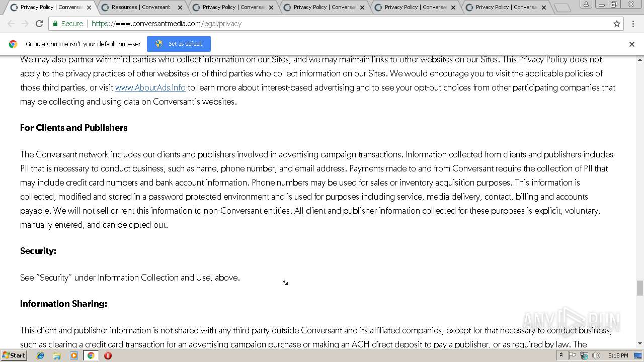644x362 pixels.
Task: Switch to the third tab, Privacy Policy
Action: click(232, 7)
